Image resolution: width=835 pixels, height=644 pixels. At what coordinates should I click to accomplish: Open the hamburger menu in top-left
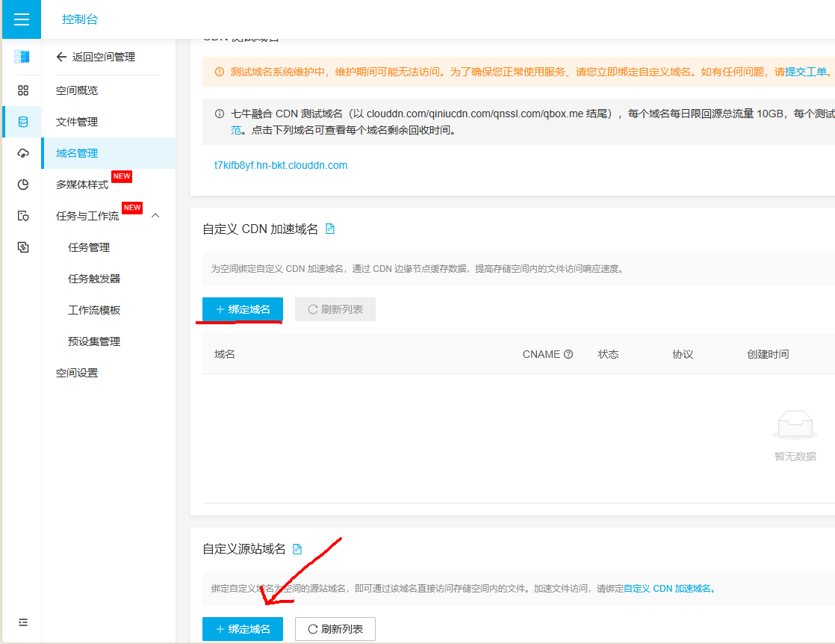click(22, 19)
